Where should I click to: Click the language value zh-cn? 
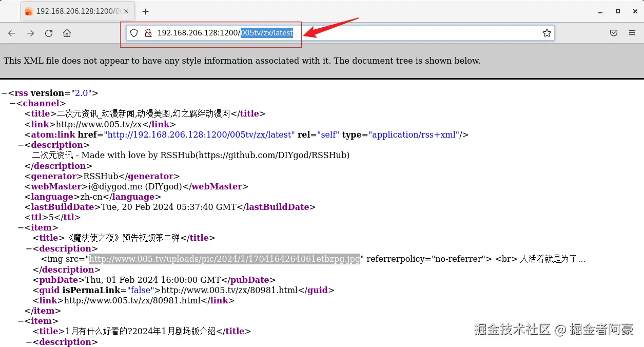point(91,197)
